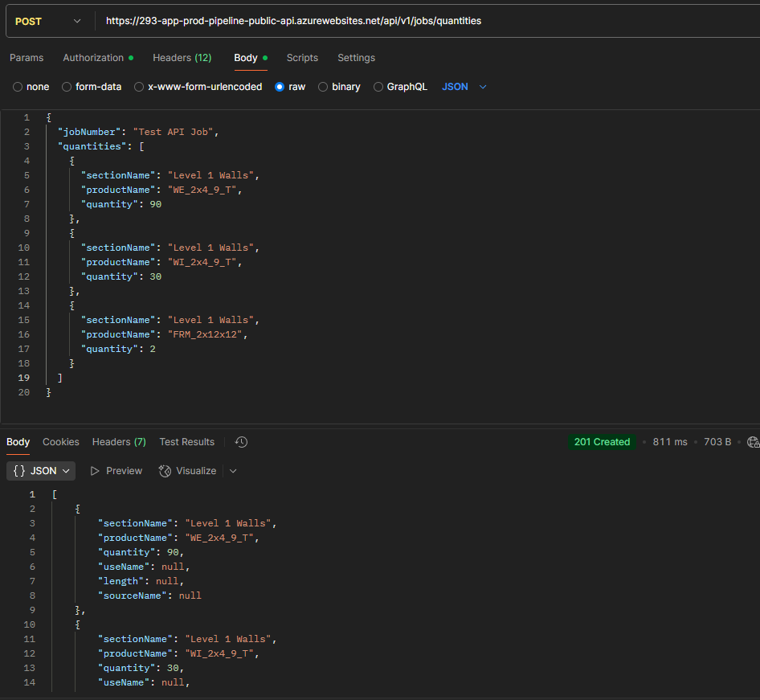Open the POST method dropdown
Screen dimensions: 760x700
[x=48, y=22]
